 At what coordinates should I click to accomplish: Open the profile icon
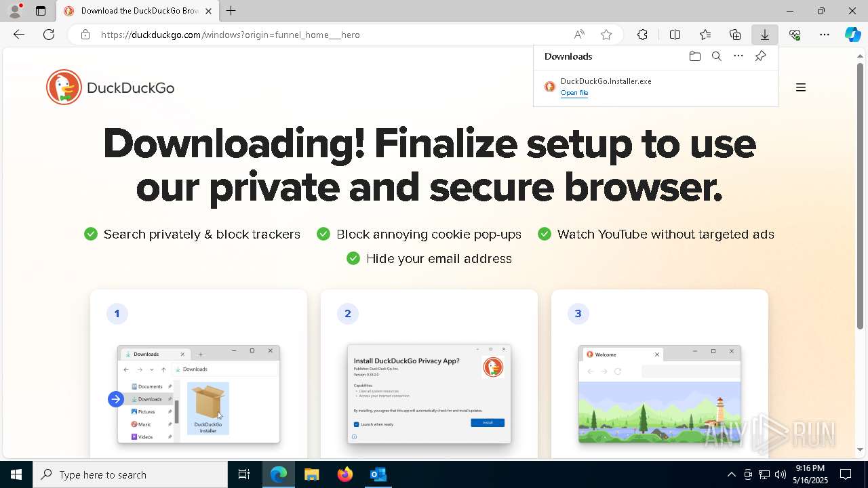point(15,11)
